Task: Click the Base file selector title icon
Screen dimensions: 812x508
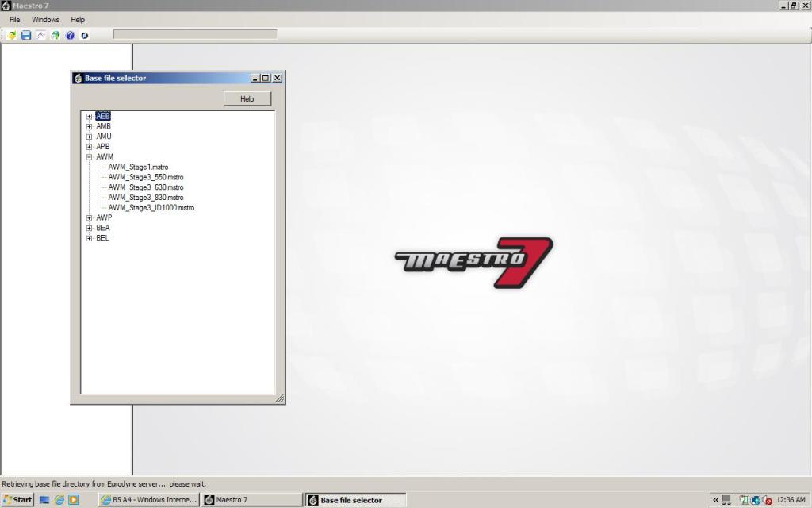Action: 79,79
